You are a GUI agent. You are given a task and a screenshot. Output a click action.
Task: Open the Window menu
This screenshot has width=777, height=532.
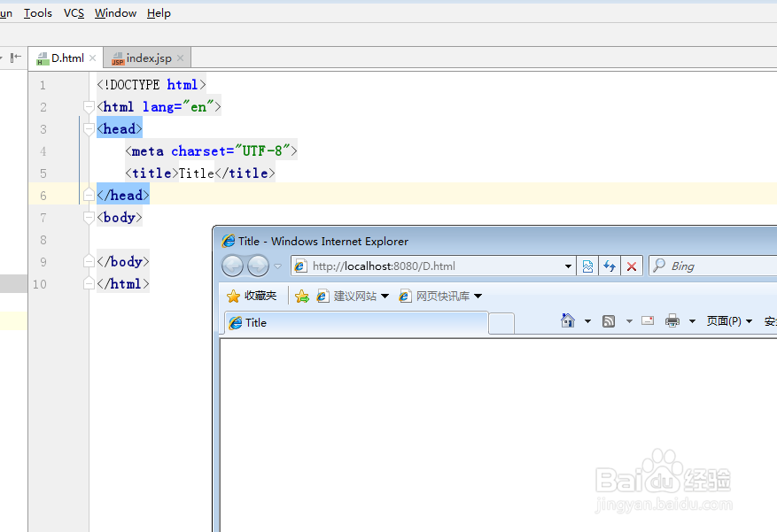[115, 13]
